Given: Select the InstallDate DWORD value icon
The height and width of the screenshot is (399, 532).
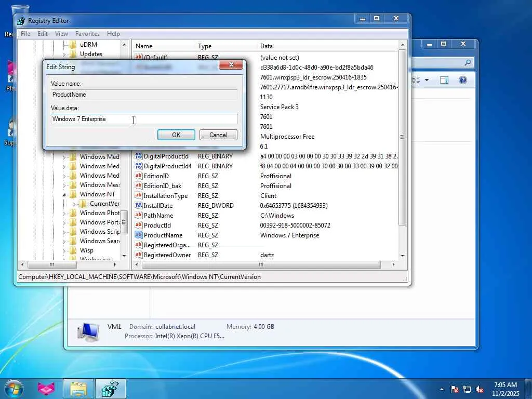Looking at the screenshot, I should 138,205.
